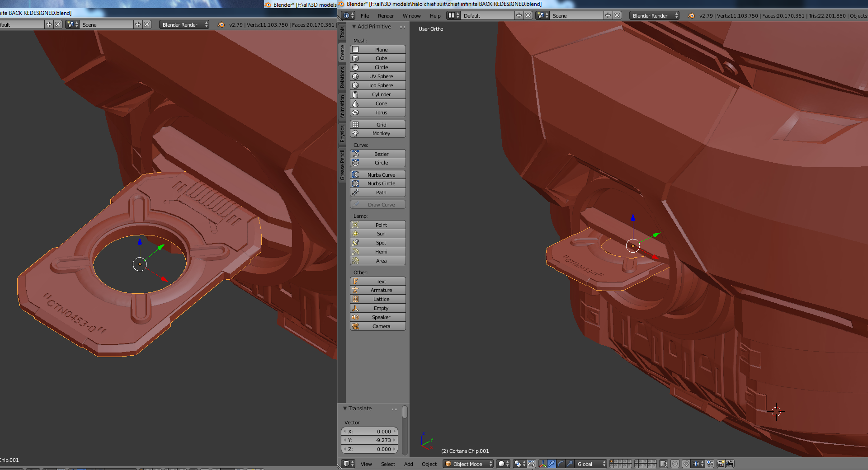
Task: Adjust the Translate Y vector field
Action: pyautogui.click(x=369, y=440)
